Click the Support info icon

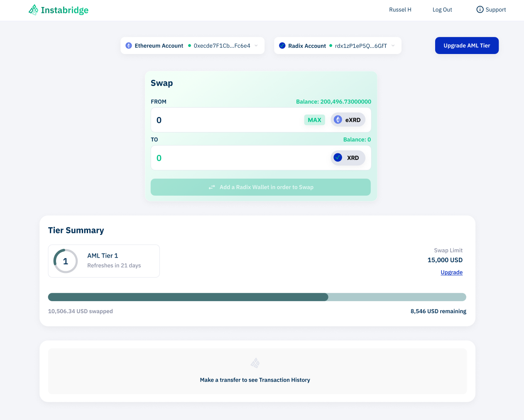480,10
